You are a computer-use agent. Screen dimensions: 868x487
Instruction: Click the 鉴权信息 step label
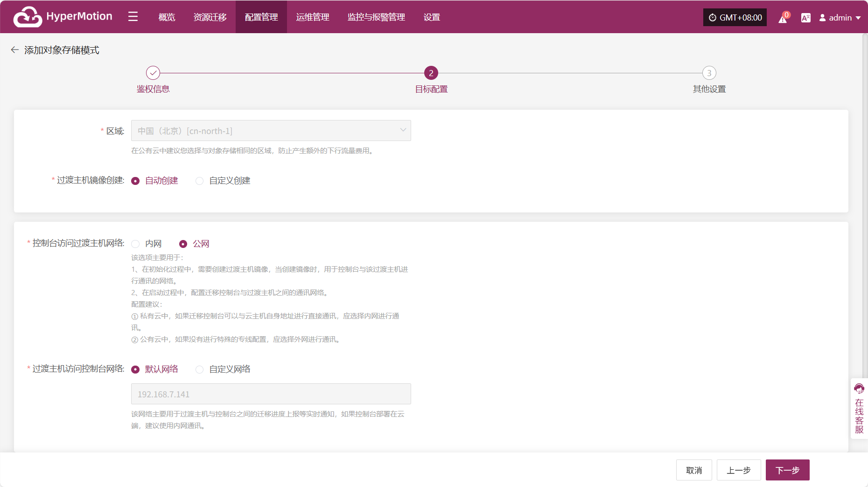(x=153, y=89)
